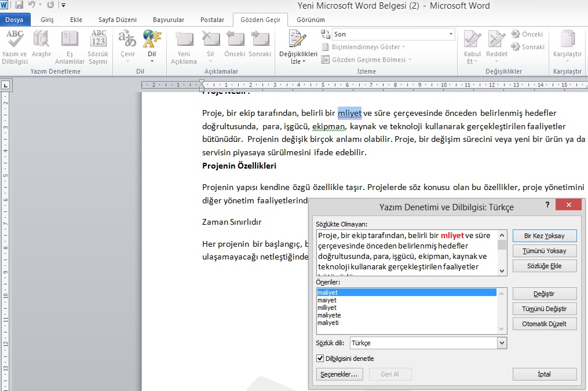Viewport: 588px width, 391px height.
Task: Click the dialog help question mark
Action: tap(547, 204)
